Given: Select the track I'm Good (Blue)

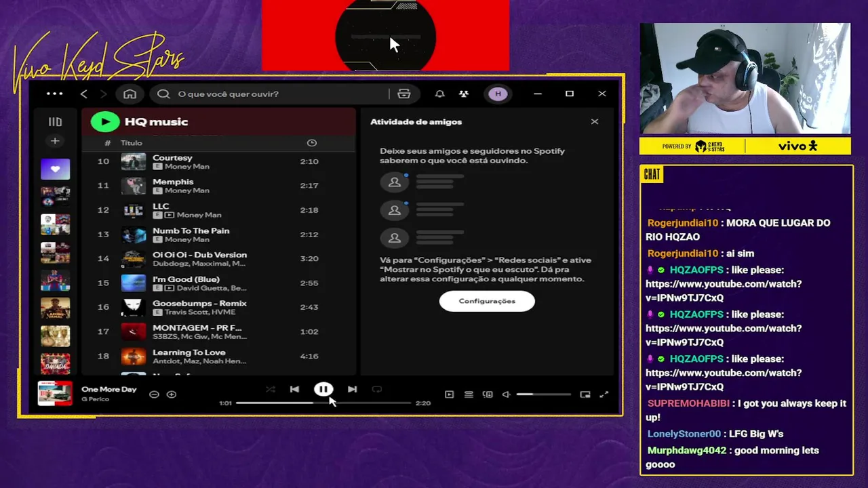Looking at the screenshot, I should [218, 283].
